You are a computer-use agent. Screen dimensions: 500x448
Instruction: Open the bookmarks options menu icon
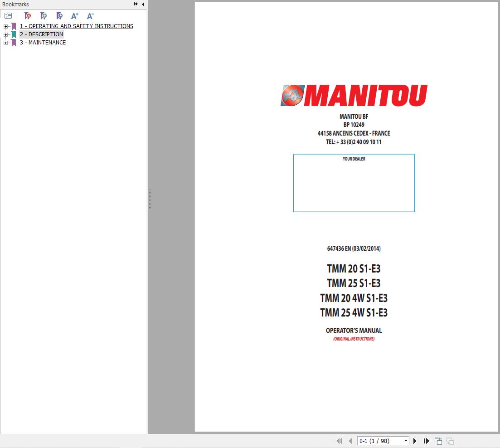8,15
